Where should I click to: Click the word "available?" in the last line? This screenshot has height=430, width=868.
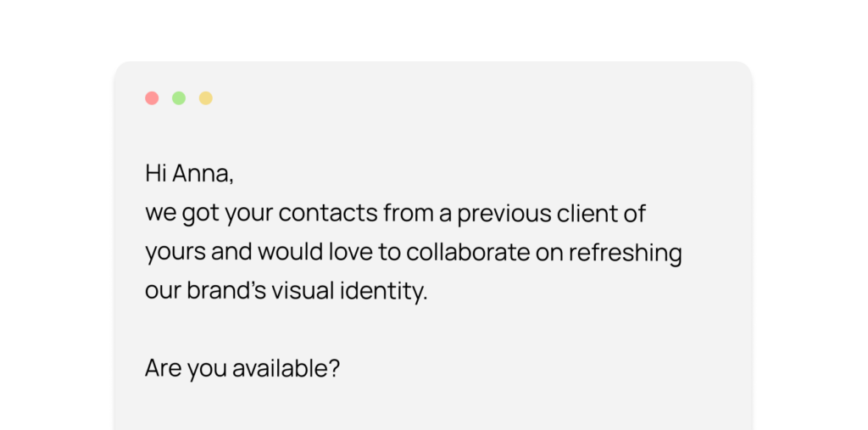point(286,368)
